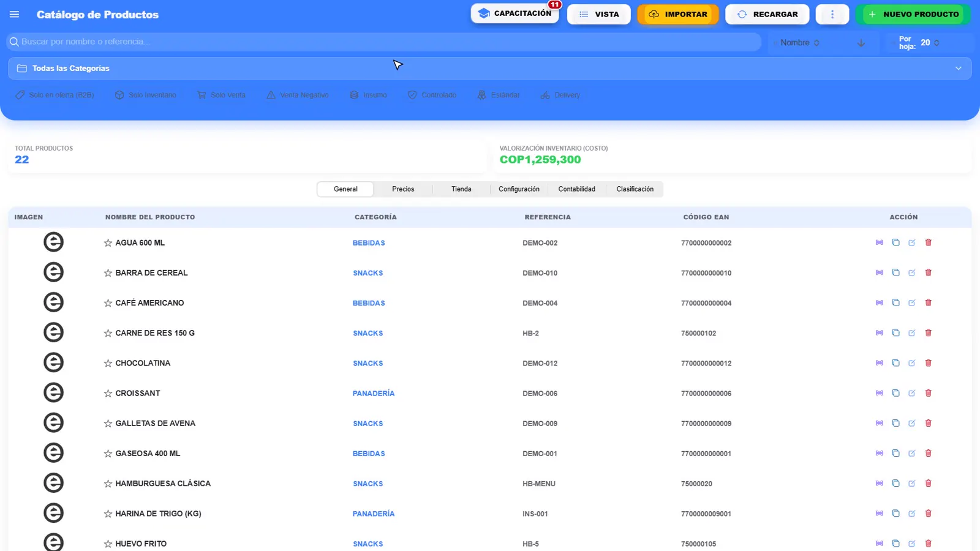980x551 pixels.
Task: Star the CHOCOLATINA product
Action: pyautogui.click(x=108, y=363)
